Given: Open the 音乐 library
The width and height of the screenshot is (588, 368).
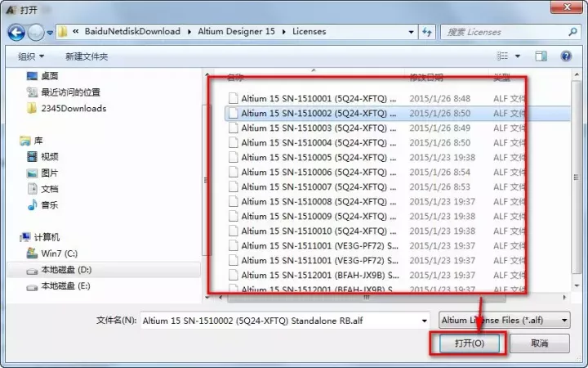Looking at the screenshot, I should click(49, 204).
